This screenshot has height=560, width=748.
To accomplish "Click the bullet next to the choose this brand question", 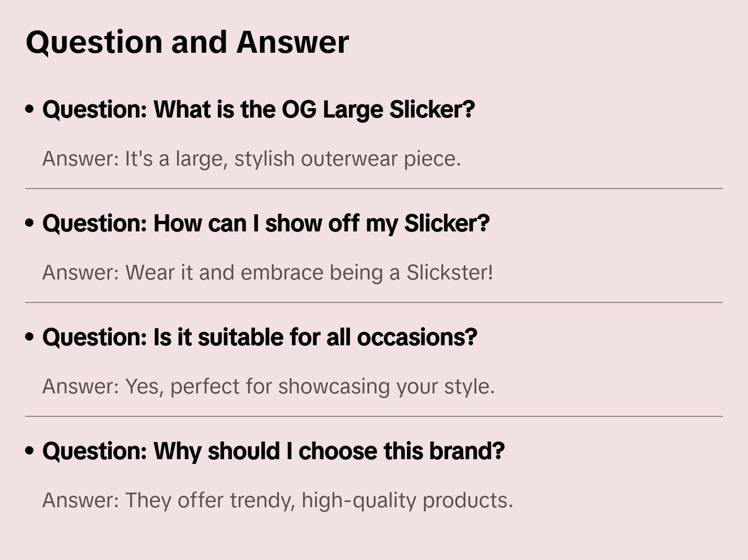I will click(30, 451).
